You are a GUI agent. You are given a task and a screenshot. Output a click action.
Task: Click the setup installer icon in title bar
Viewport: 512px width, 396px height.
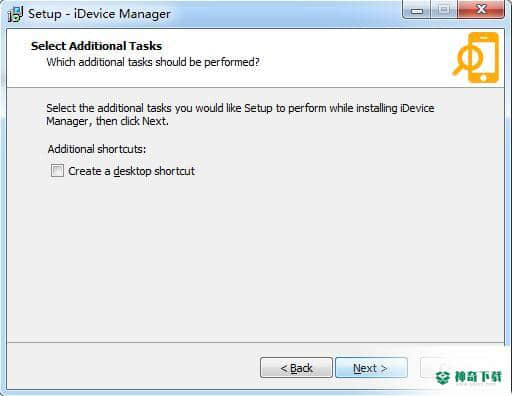click(x=15, y=14)
